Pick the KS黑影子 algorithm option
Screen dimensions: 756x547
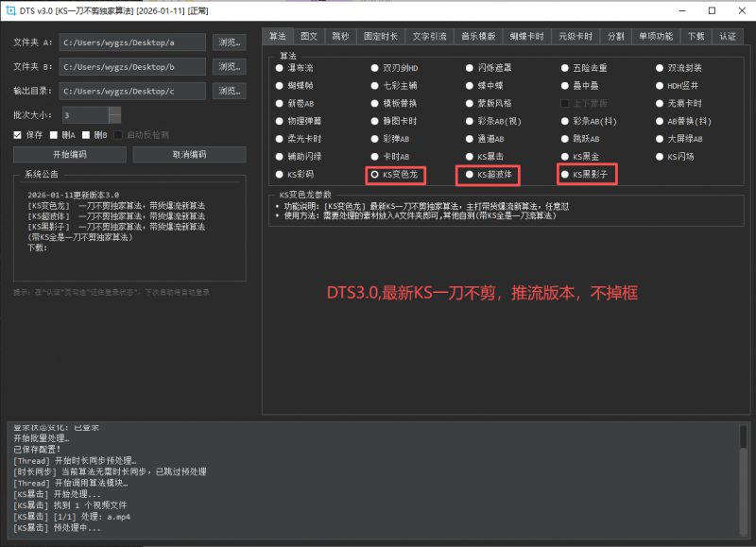(566, 175)
